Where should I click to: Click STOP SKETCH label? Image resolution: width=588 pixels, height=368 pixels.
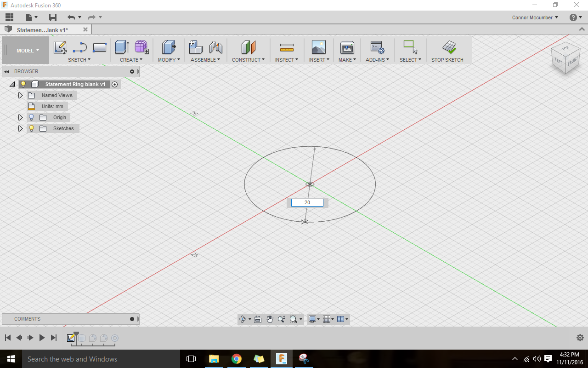447,60
